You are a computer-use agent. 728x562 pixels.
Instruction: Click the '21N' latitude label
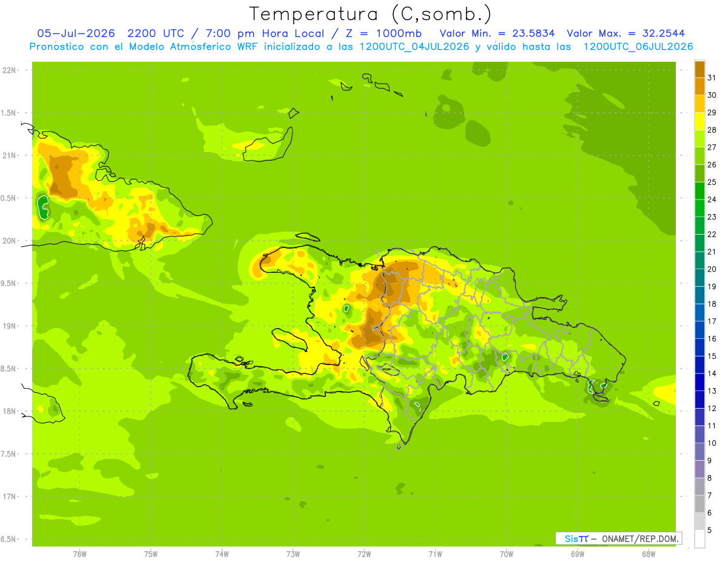tap(8, 155)
